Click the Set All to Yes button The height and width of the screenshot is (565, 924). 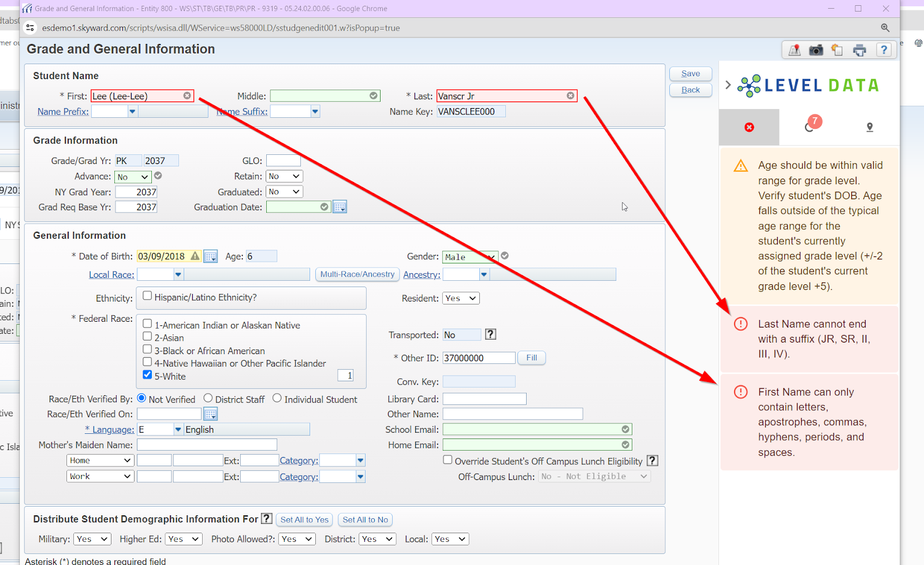pos(304,519)
